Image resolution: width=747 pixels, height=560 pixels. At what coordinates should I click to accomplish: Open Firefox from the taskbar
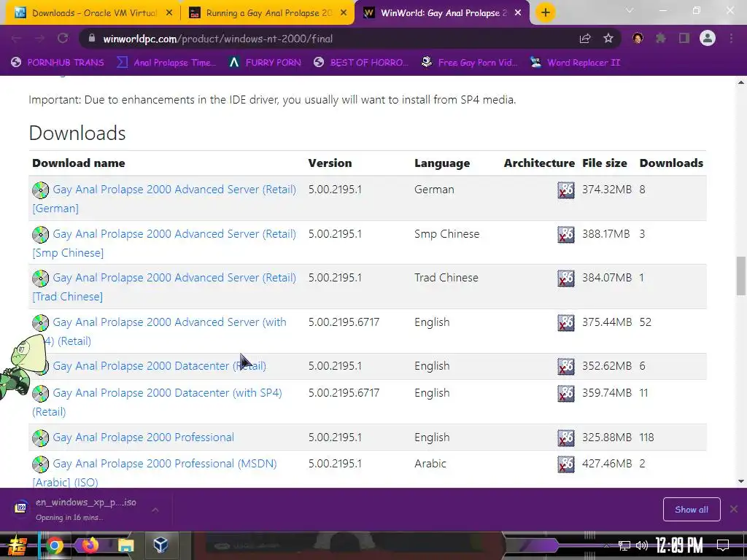pos(90,545)
